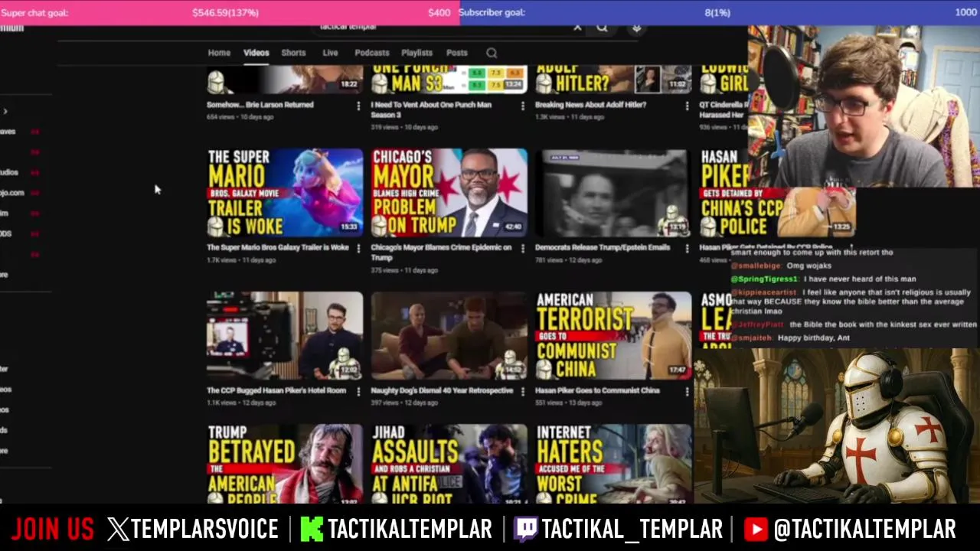Click the 15:33 duration badge on Mario thumbnail
This screenshot has height=551, width=980.
348,227
